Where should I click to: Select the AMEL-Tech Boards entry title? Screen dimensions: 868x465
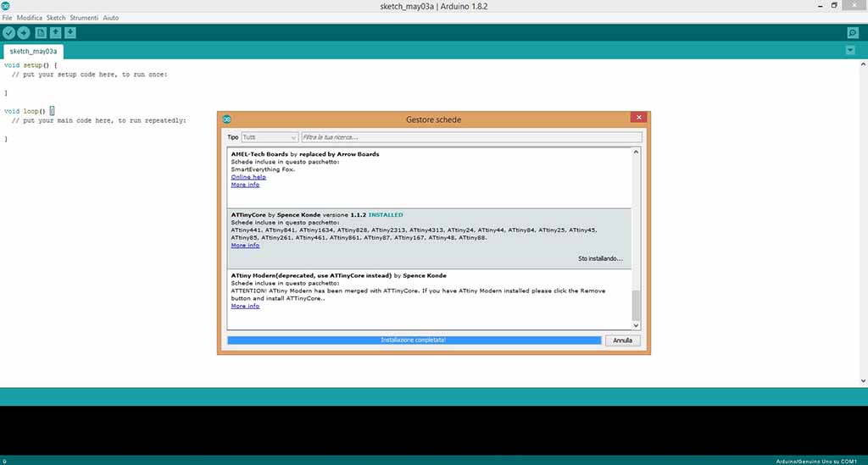(305, 154)
